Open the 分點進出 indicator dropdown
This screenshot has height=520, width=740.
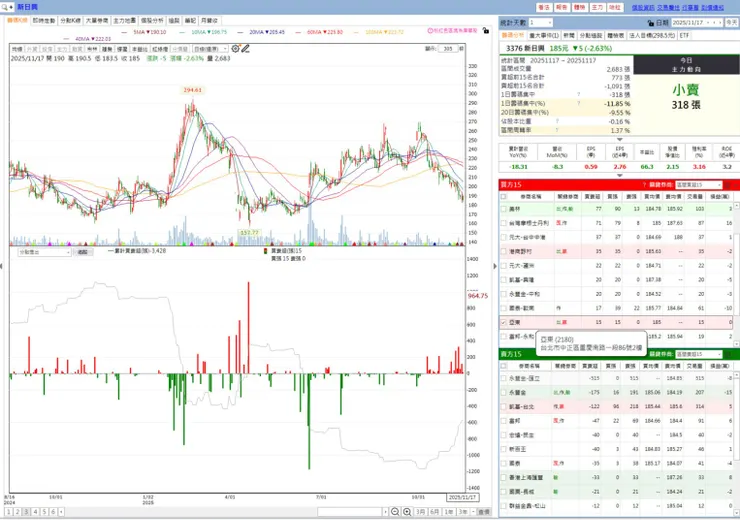pyautogui.click(x=44, y=252)
